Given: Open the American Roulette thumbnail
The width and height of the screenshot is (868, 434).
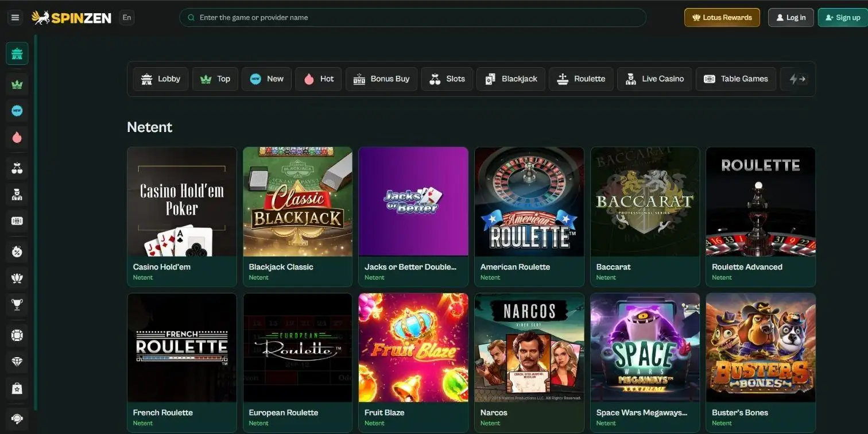Looking at the screenshot, I should (529, 201).
